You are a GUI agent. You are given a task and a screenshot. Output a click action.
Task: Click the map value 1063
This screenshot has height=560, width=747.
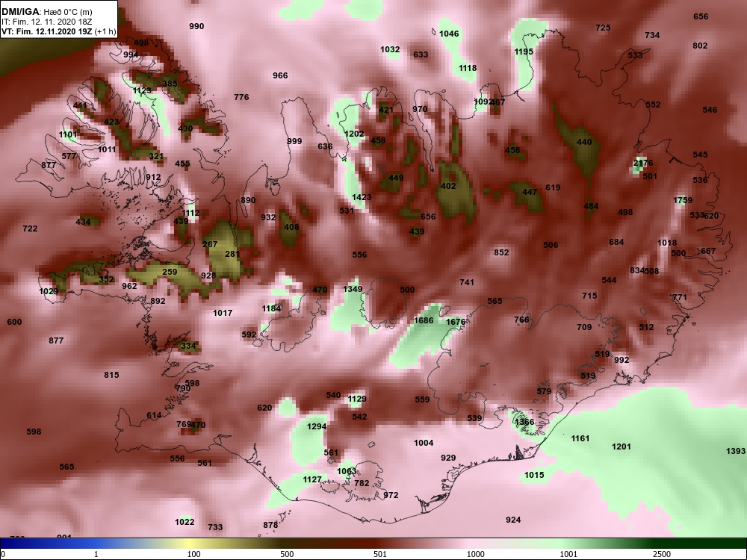coord(347,471)
